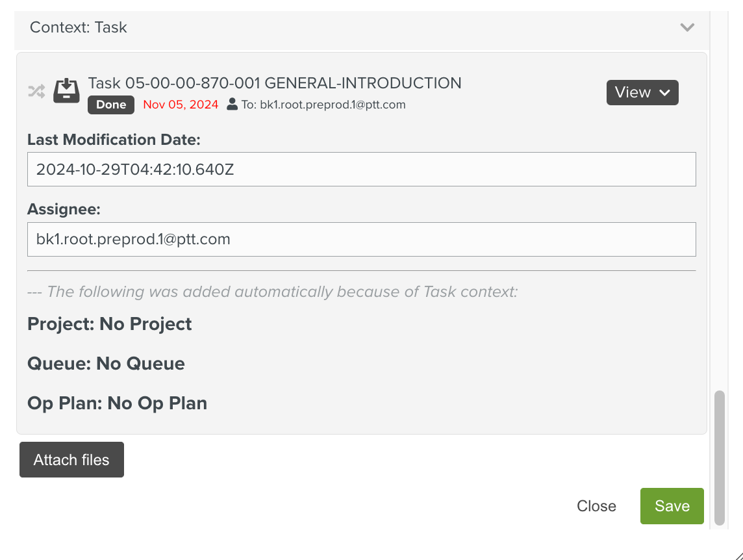Click the Done status badge
743x560 pixels.
[111, 105]
